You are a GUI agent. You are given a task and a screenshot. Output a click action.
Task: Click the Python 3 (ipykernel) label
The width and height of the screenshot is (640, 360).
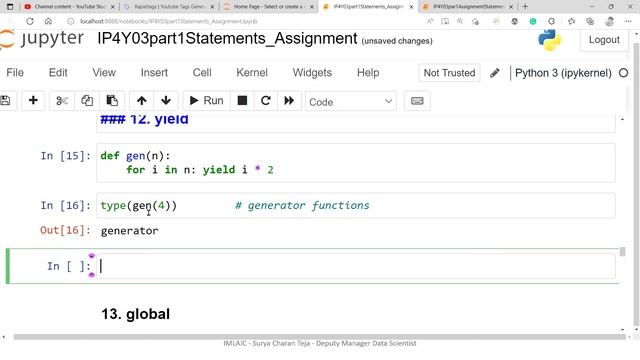coord(563,73)
